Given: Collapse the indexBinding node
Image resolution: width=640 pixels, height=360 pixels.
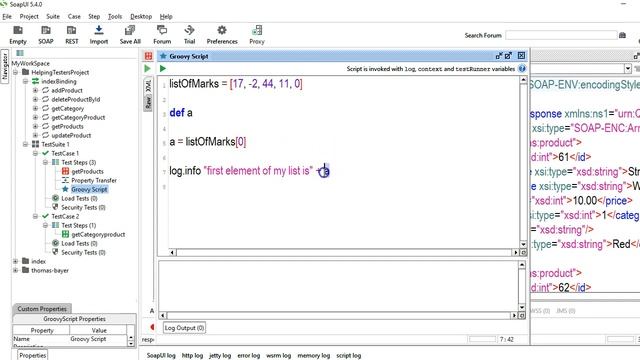Looking at the screenshot, I should [x=25, y=81].
